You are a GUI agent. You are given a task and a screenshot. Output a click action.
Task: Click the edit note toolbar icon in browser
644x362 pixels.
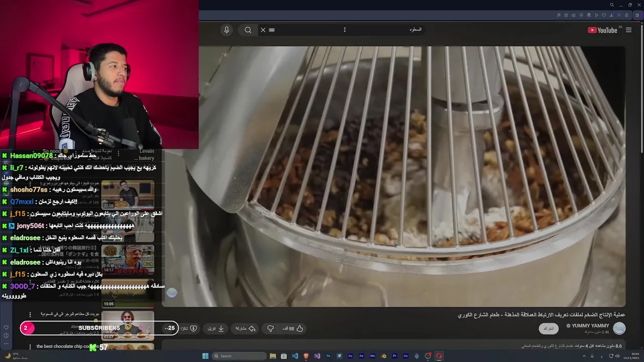(x=566, y=15)
